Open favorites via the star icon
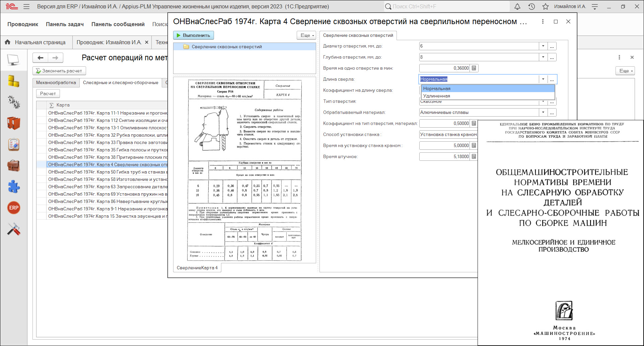Viewport: 644px width, 346px height. pos(546,6)
